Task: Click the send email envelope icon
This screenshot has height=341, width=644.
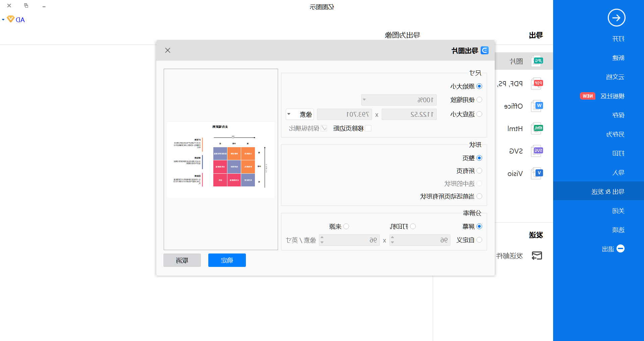Action: pos(537,256)
